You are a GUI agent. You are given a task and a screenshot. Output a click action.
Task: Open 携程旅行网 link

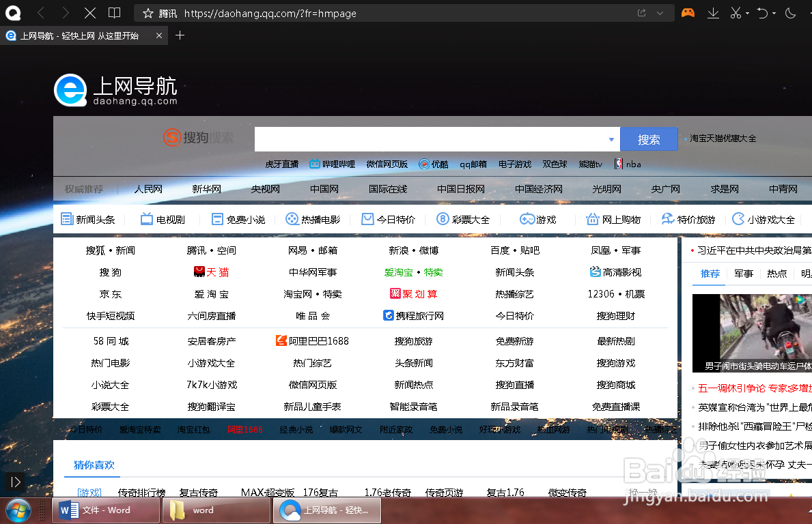413,315
